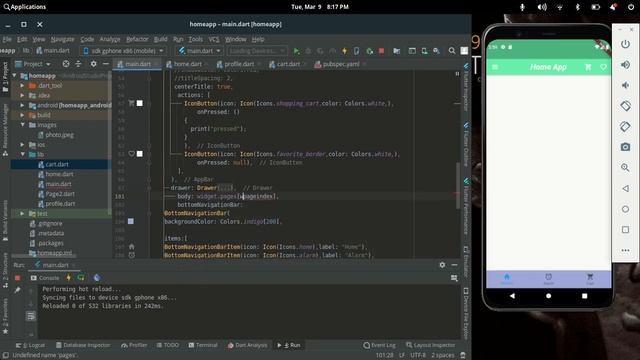Tap Home item in app bottom navigation
Viewport: 640px width, 360px height.
(x=507, y=279)
